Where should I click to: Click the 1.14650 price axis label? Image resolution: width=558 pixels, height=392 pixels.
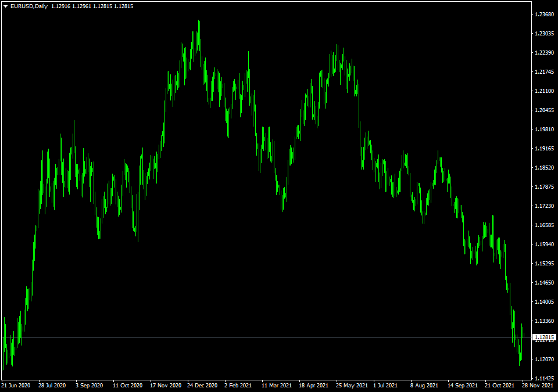pyautogui.click(x=545, y=283)
